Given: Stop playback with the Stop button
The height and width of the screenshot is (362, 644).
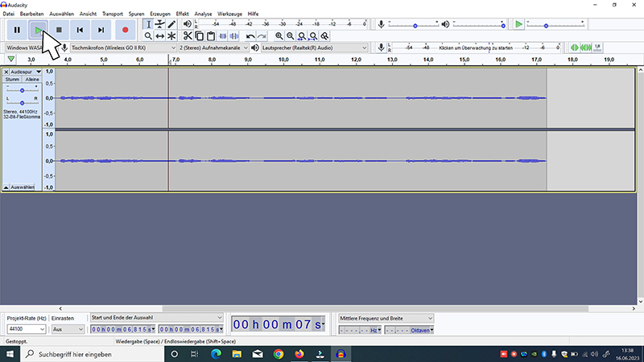Looking at the screenshot, I should pos(59,30).
